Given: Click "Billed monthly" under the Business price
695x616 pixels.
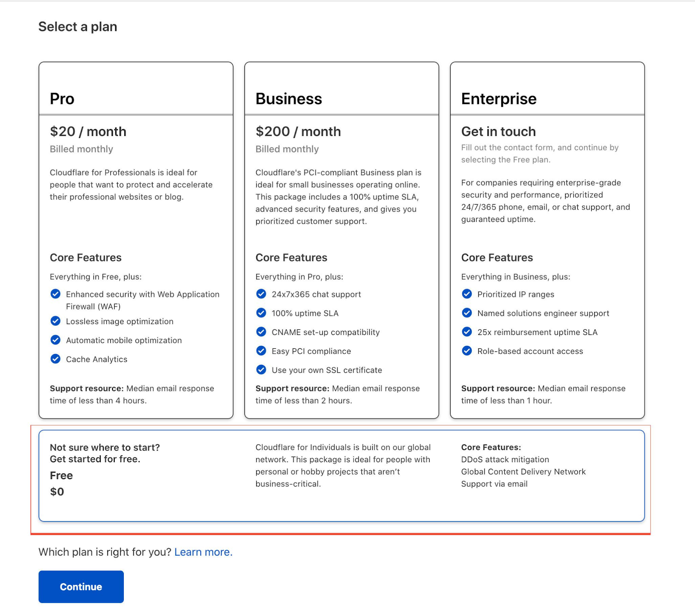Looking at the screenshot, I should coord(287,149).
